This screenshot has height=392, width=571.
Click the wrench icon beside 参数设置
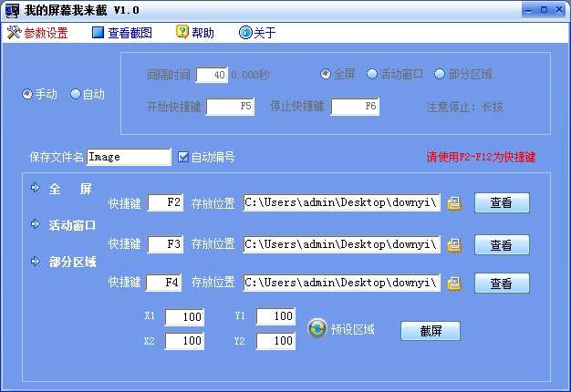(15, 33)
